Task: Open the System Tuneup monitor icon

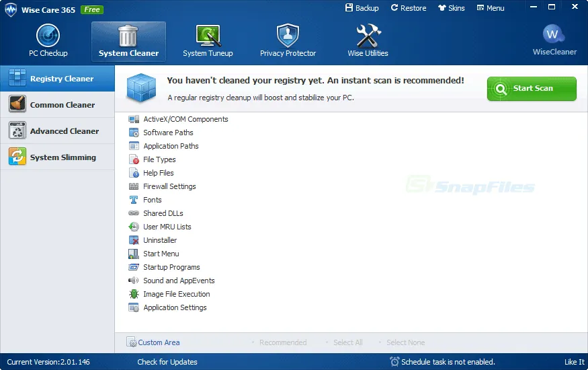Action: (208, 36)
